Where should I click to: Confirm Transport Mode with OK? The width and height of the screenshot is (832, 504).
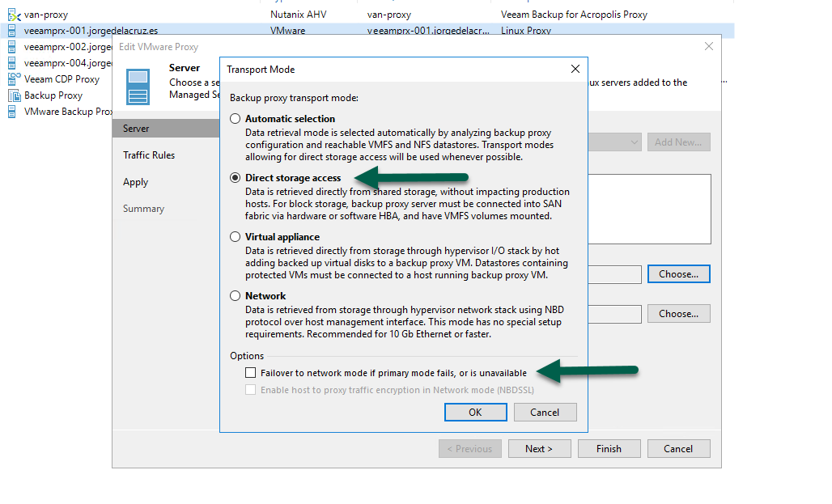click(475, 413)
